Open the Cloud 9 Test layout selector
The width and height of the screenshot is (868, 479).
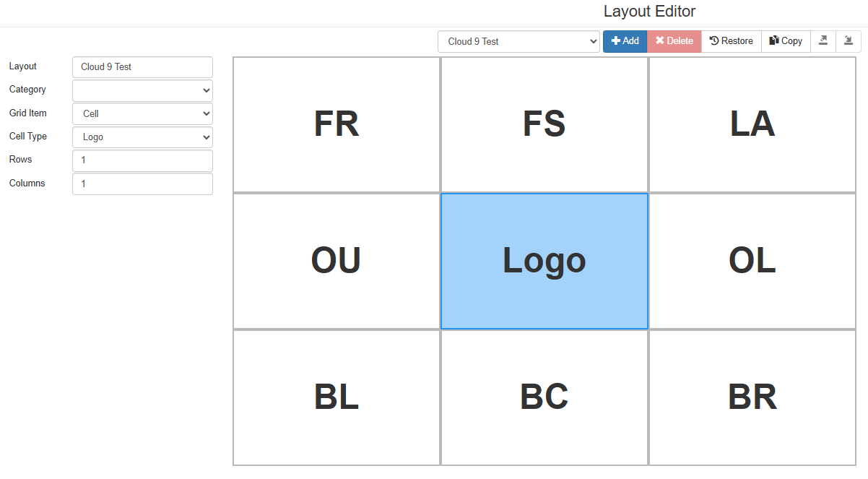point(518,41)
